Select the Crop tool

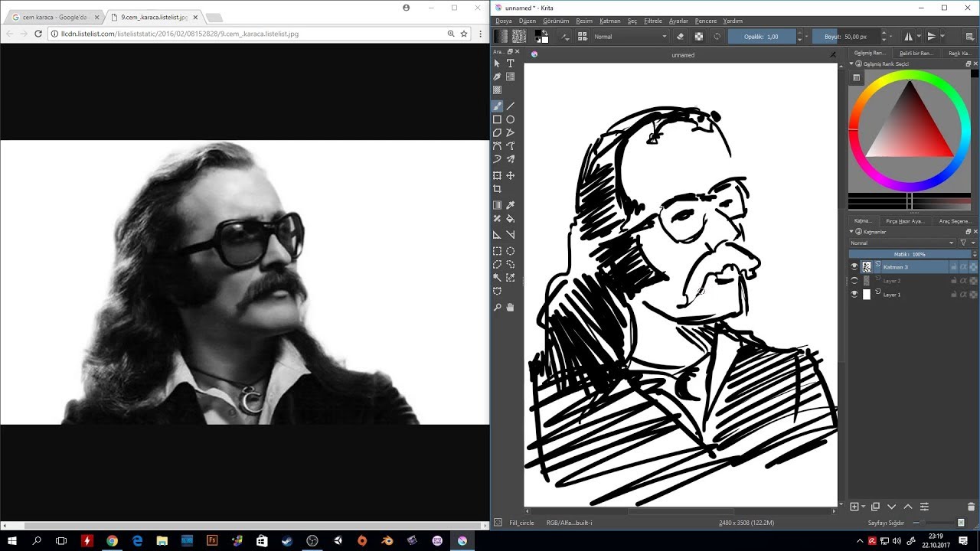click(x=497, y=189)
